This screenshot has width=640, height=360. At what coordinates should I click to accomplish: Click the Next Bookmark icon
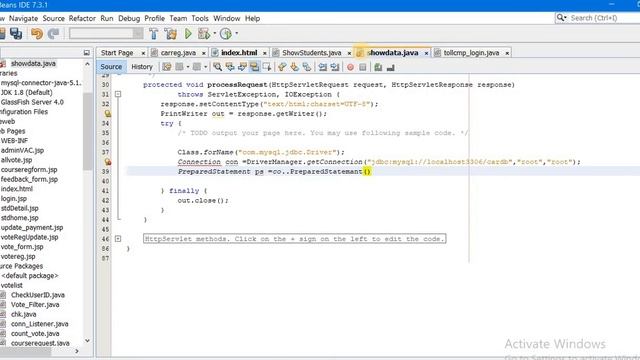pos(294,67)
